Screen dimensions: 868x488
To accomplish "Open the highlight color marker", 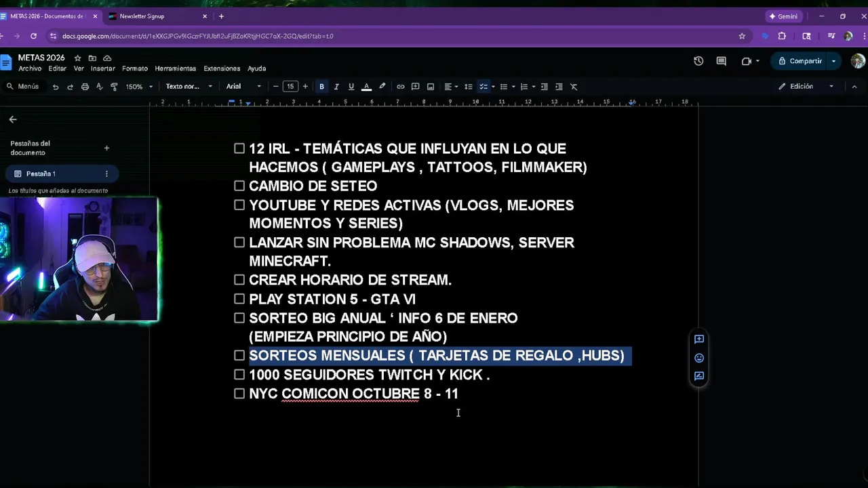I will (x=382, y=87).
